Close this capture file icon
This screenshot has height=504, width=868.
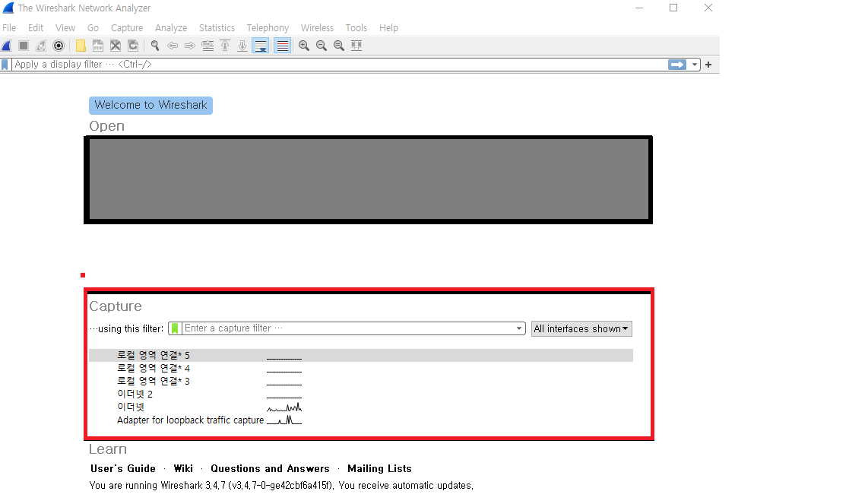tap(115, 46)
